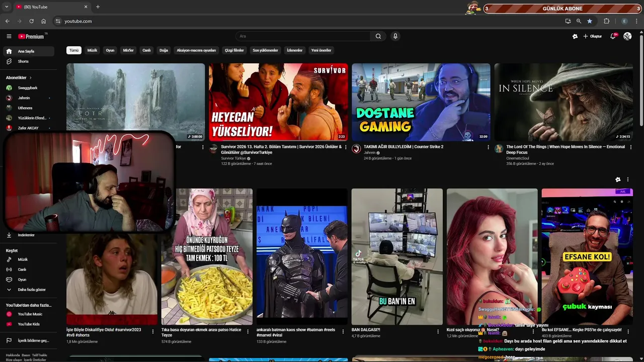
Task: Play the BAN DALGASI short
Action: [397, 256]
